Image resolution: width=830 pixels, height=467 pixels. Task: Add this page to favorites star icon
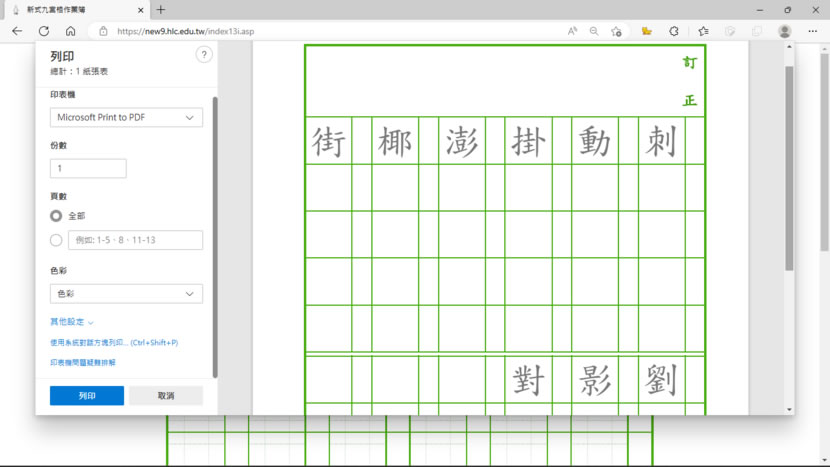pos(616,31)
